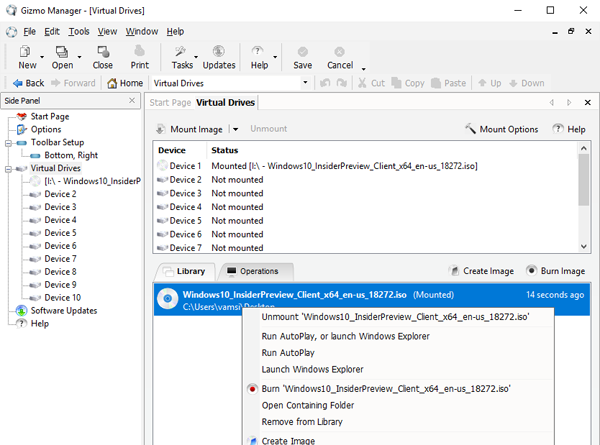
Task: Click the Up arrow button
Action: (490, 83)
